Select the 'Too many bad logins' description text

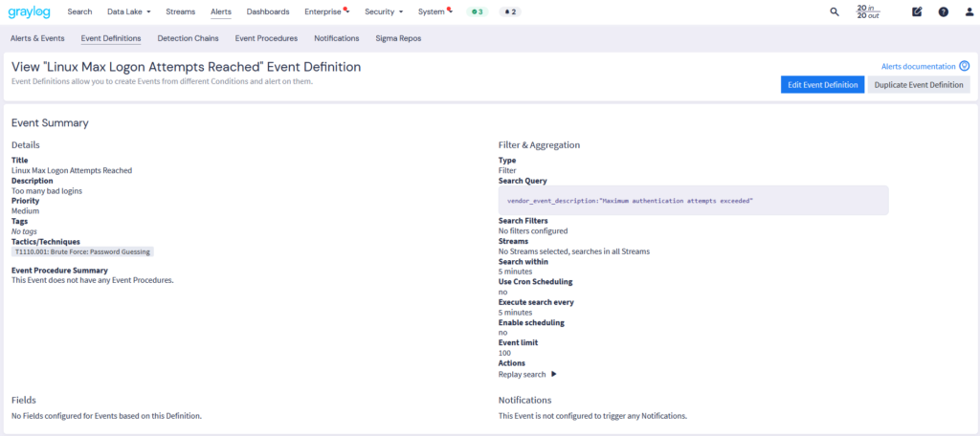click(x=47, y=190)
